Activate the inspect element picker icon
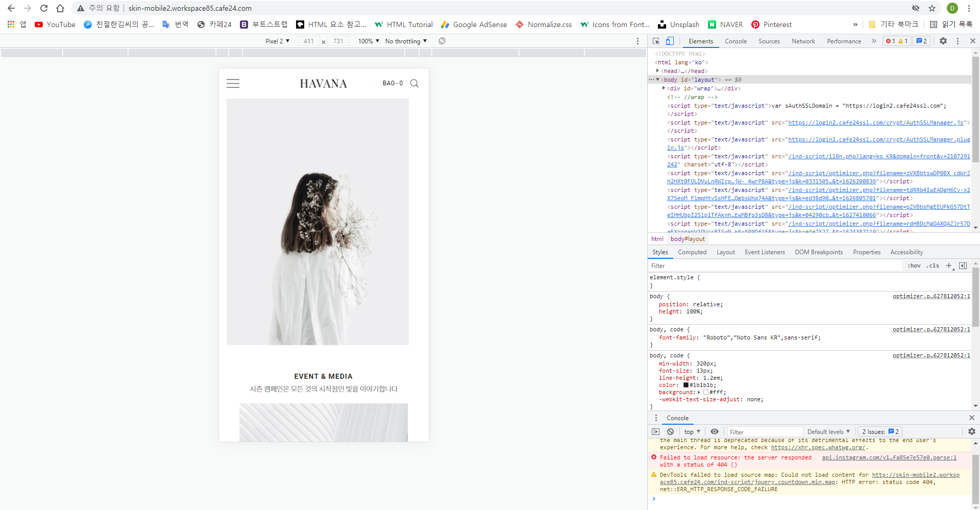Image resolution: width=980 pixels, height=510 pixels. click(656, 41)
